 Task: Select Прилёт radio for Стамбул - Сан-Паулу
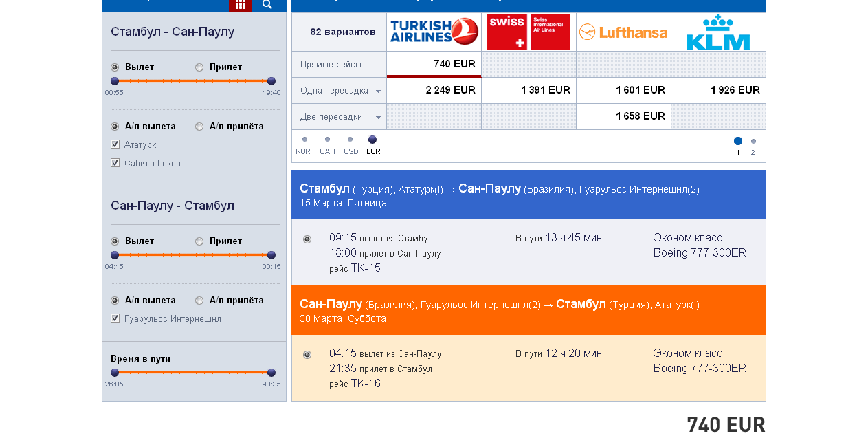pyautogui.click(x=199, y=67)
